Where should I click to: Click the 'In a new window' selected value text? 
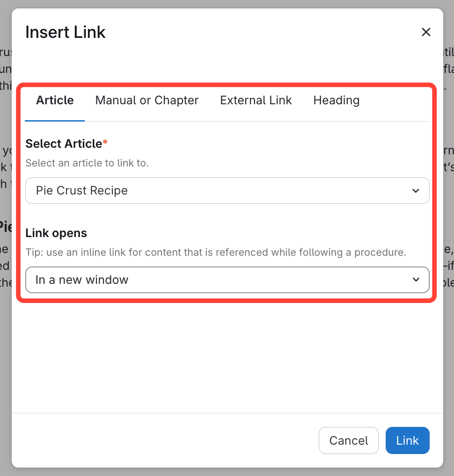point(82,280)
